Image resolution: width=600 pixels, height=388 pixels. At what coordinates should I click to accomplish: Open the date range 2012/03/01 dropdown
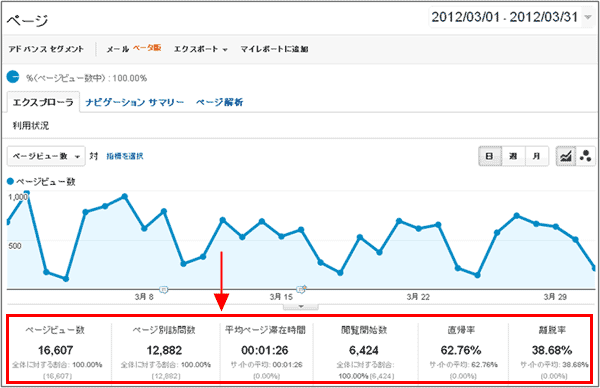510,17
